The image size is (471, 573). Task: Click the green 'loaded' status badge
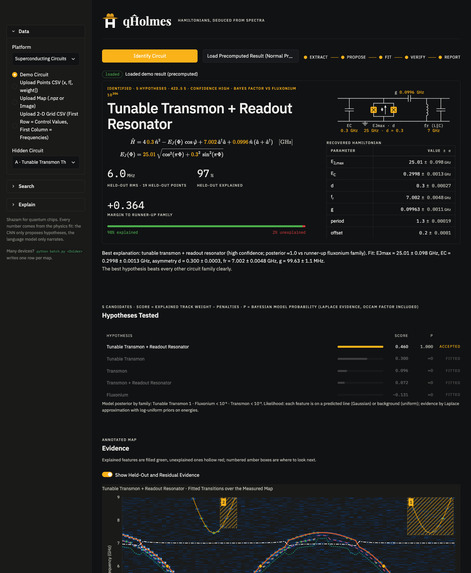click(112, 74)
